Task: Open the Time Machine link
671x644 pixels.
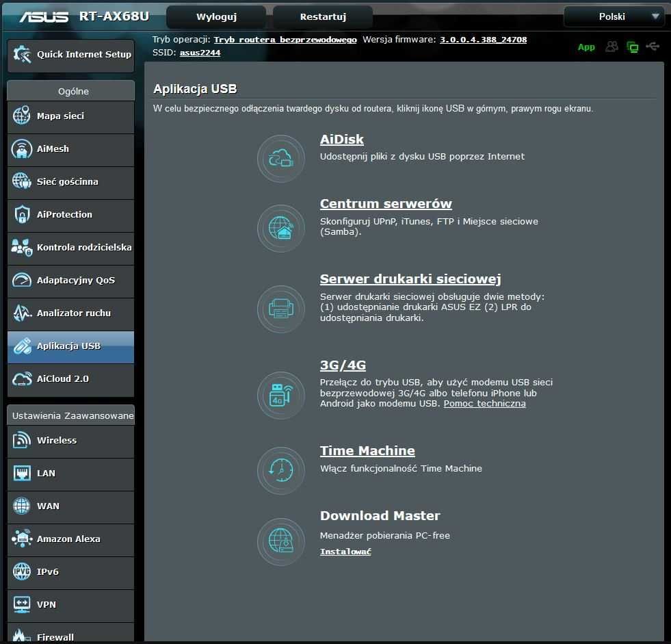Action: click(367, 450)
